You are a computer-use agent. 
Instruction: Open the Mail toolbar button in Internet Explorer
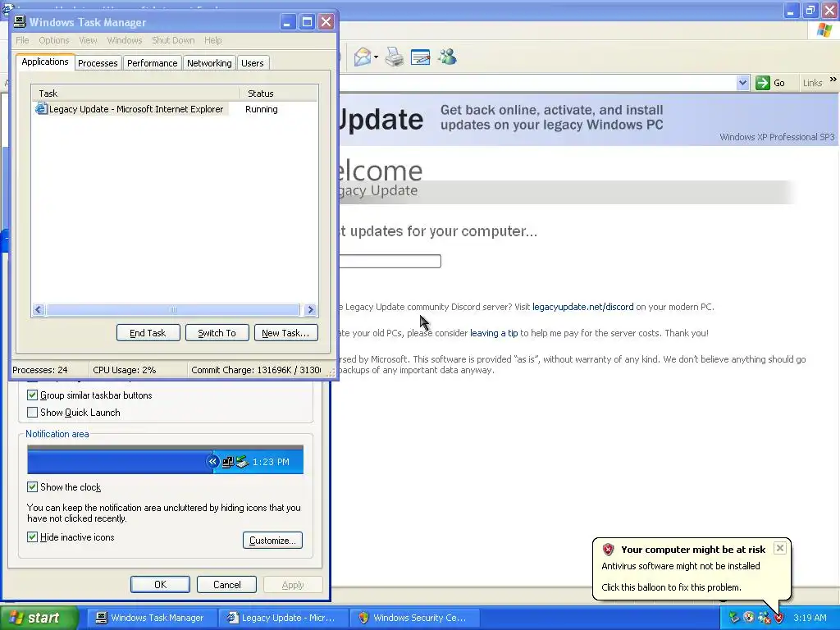coord(363,57)
